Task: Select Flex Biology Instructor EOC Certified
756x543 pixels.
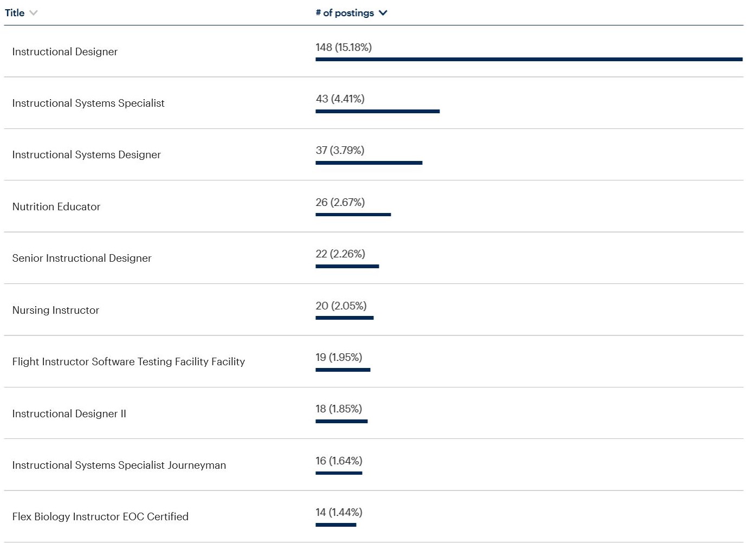Action: coord(100,516)
